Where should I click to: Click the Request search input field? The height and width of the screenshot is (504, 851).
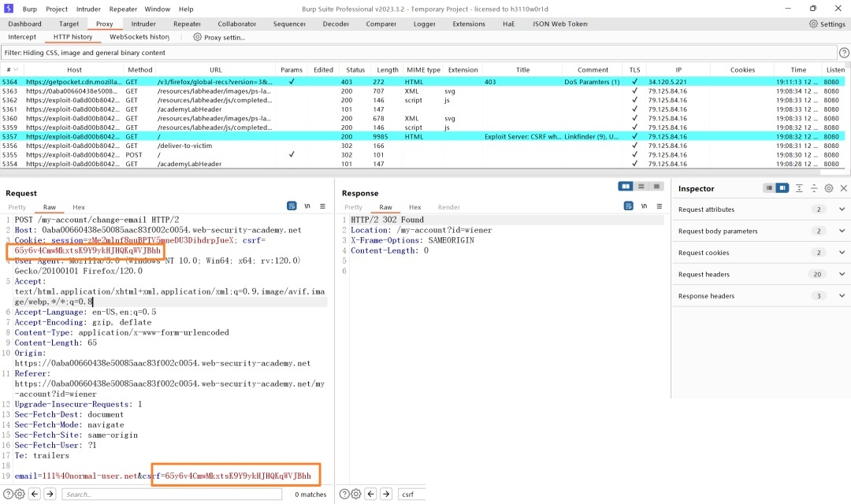(x=172, y=495)
